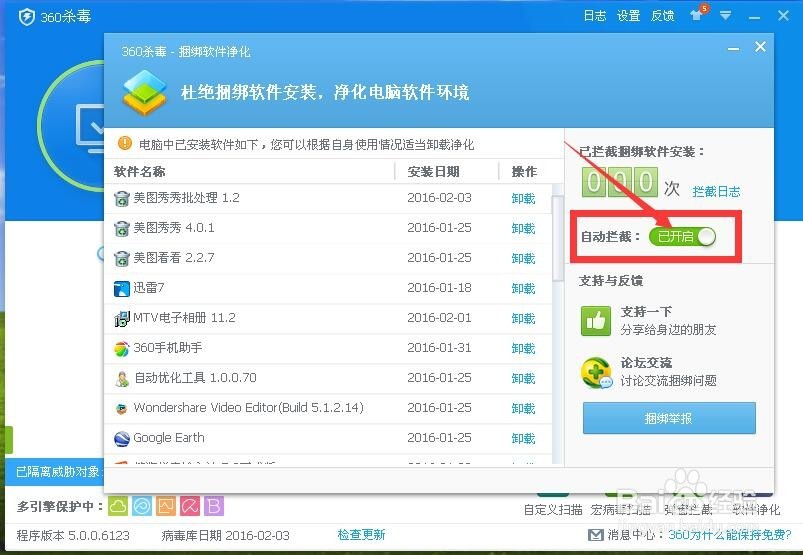
Task: Click date 2016-02-03 of 美图秀秀批处理
Action: coord(439,198)
